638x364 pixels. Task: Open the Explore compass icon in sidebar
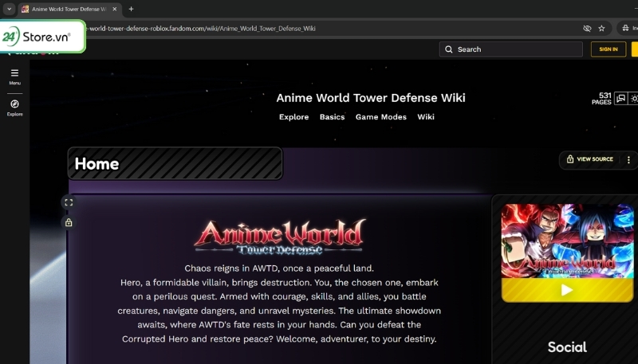pos(14,104)
